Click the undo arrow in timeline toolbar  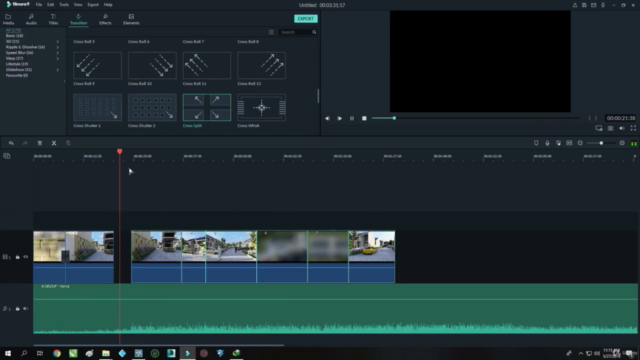tap(11, 143)
